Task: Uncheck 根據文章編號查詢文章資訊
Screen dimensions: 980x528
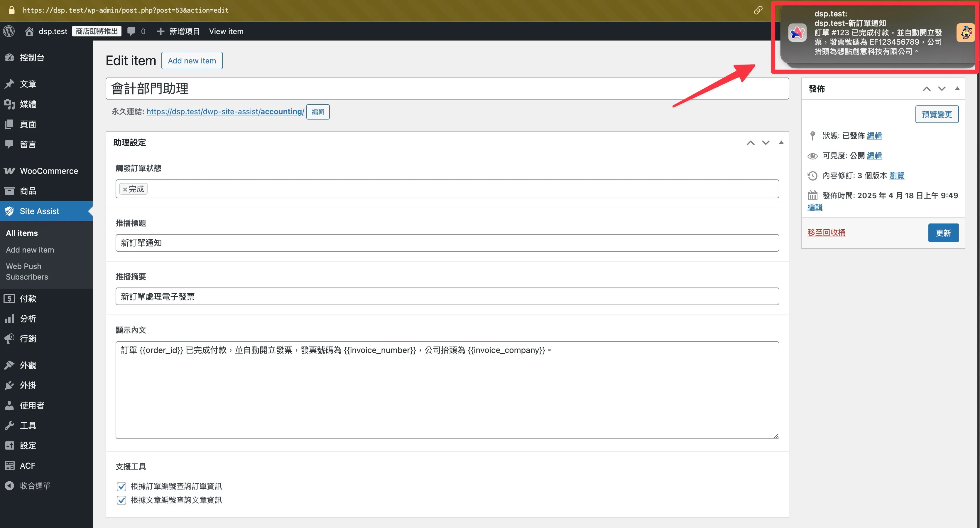Action: click(x=121, y=500)
